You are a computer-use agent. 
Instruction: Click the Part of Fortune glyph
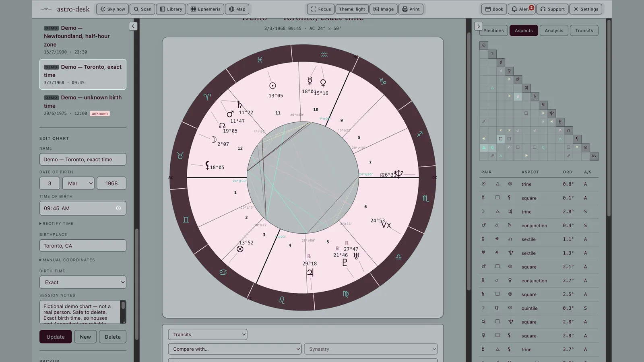pyautogui.click(x=240, y=249)
